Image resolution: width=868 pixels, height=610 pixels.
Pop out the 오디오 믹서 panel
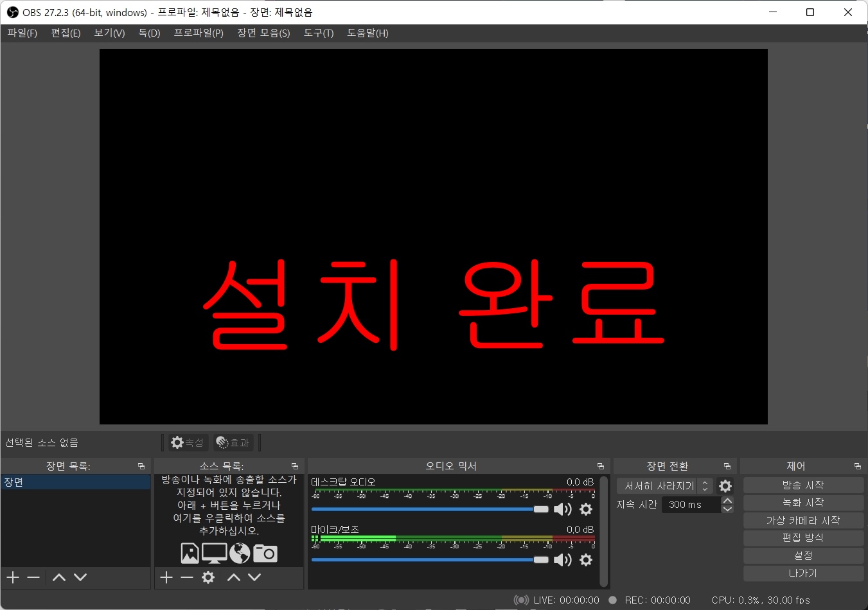pos(600,466)
